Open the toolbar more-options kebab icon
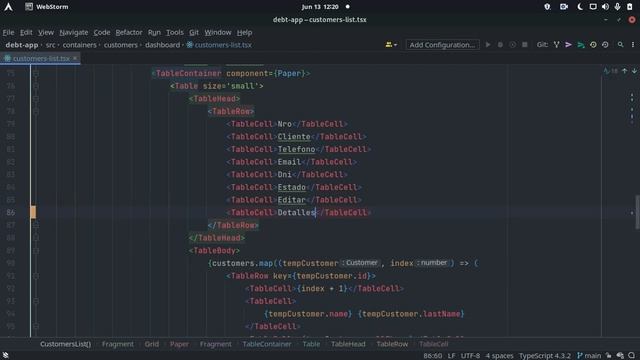The image size is (640, 360). (633, 44)
